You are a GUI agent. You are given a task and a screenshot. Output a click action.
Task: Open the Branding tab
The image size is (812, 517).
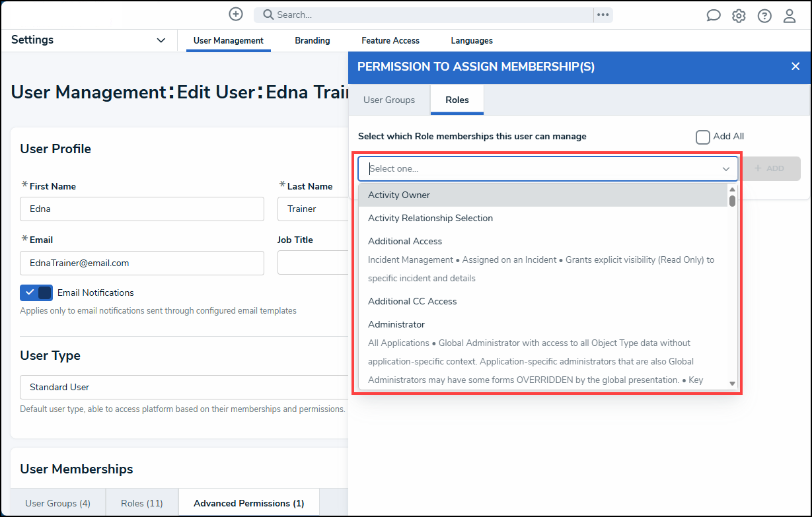313,40
